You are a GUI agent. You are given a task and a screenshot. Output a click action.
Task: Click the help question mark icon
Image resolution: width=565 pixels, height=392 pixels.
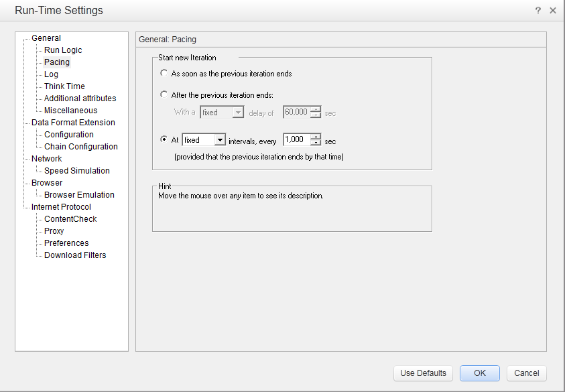(x=538, y=11)
